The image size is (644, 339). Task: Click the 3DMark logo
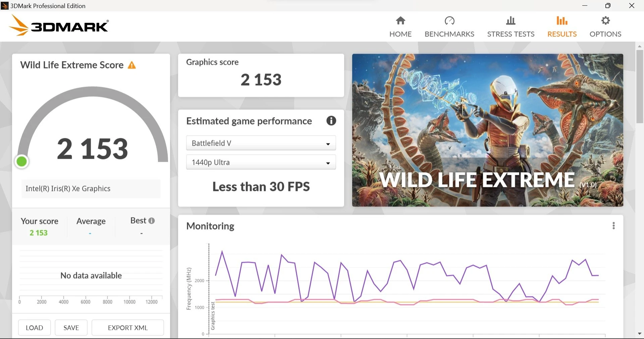click(58, 25)
